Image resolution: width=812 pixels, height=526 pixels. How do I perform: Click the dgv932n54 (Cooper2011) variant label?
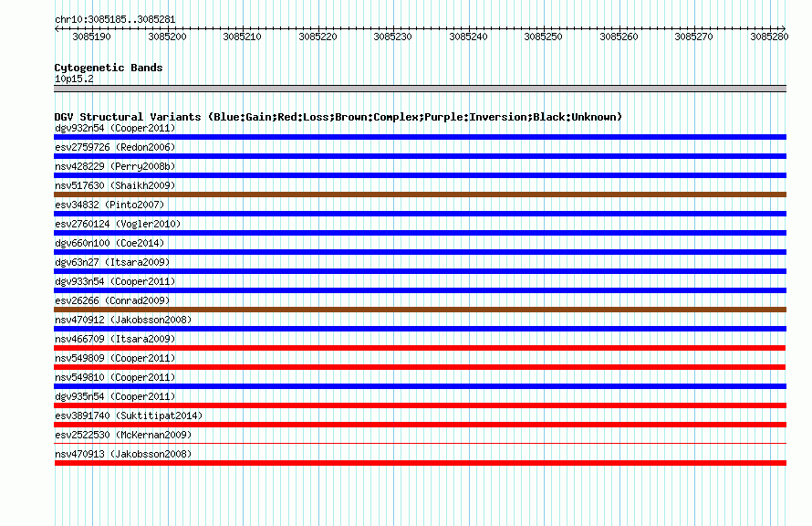click(115, 128)
